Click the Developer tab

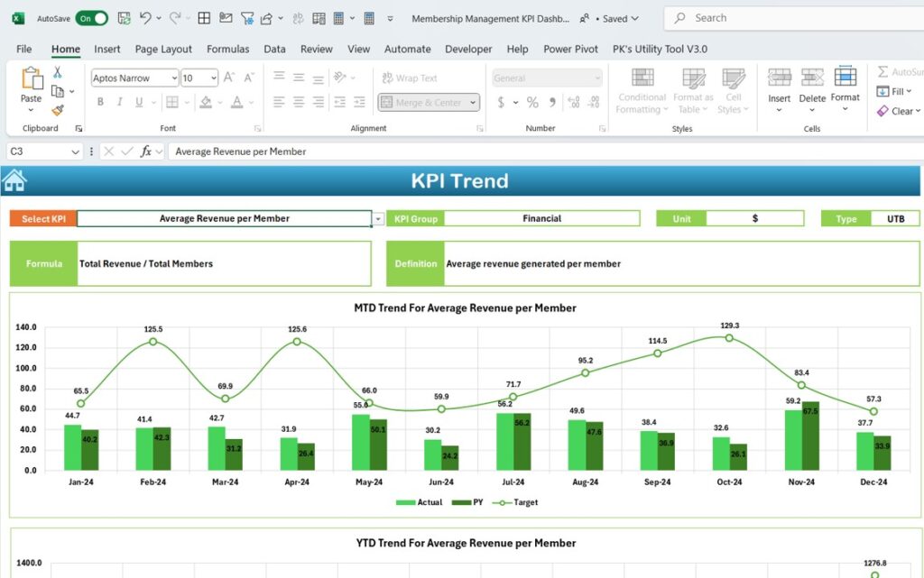coord(468,49)
